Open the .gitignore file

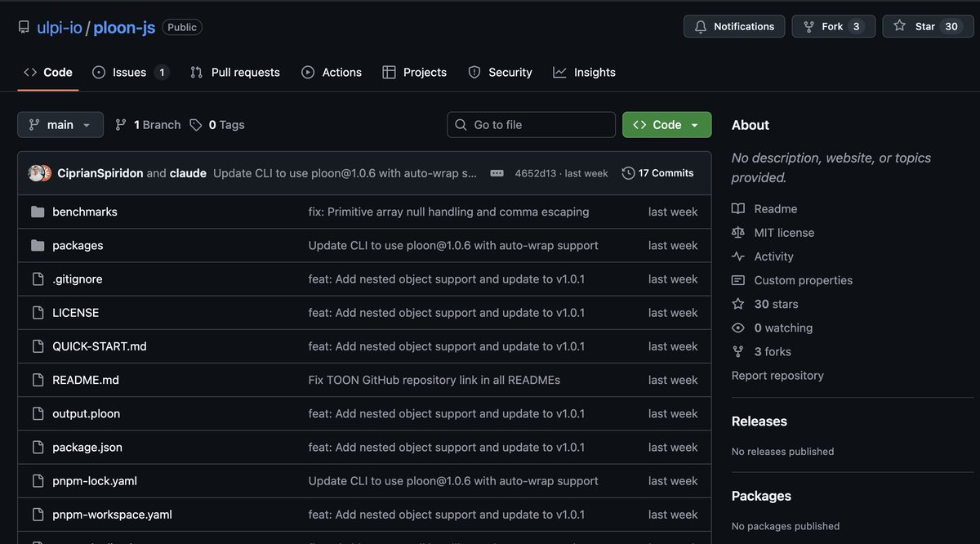(x=78, y=279)
